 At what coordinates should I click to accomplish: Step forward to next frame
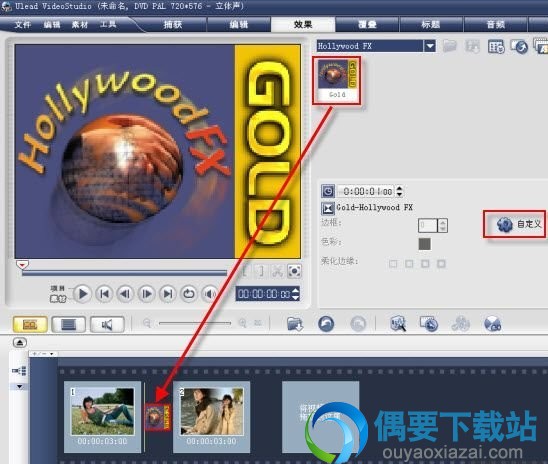click(x=146, y=294)
